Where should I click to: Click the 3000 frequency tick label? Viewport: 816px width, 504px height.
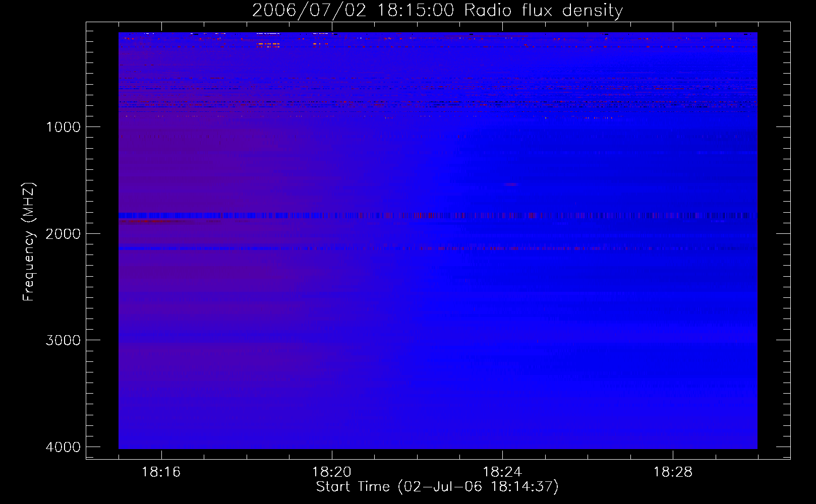63,340
